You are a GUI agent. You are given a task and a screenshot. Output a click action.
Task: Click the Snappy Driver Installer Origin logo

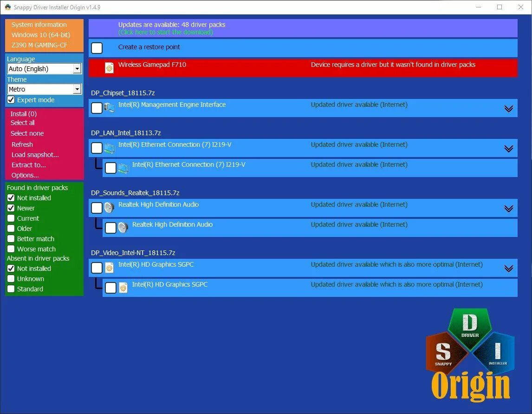(x=471, y=355)
